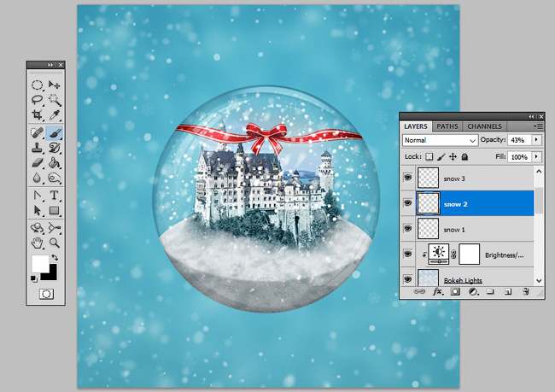Collapse the Layers panel to icons
555x392 pixels.
[x=531, y=116]
